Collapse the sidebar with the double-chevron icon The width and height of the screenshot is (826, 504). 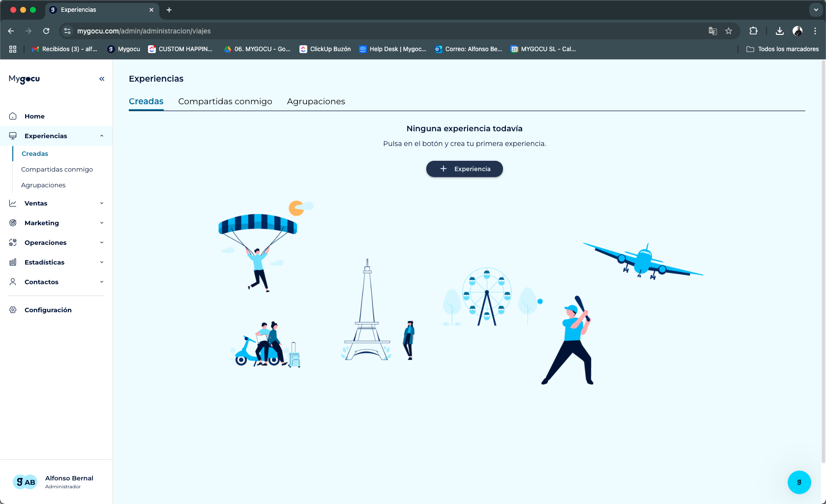pyautogui.click(x=102, y=79)
